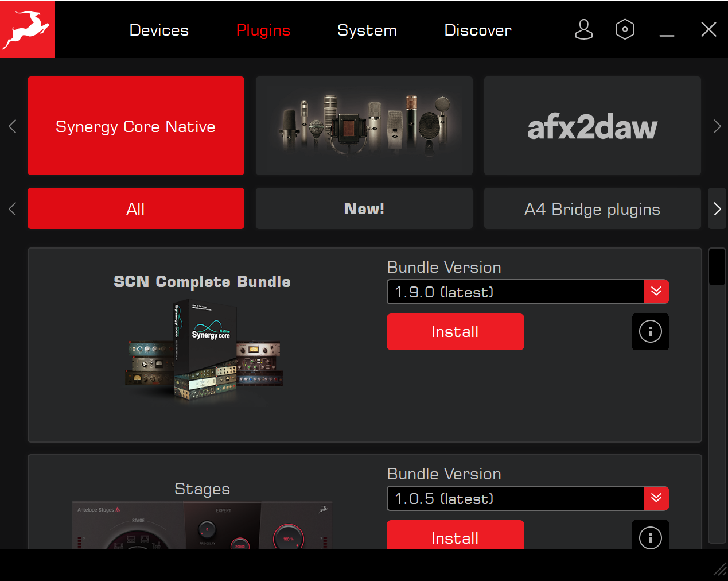Image resolution: width=728 pixels, height=581 pixels.
Task: Open the hexagon settings icon
Action: point(625,29)
